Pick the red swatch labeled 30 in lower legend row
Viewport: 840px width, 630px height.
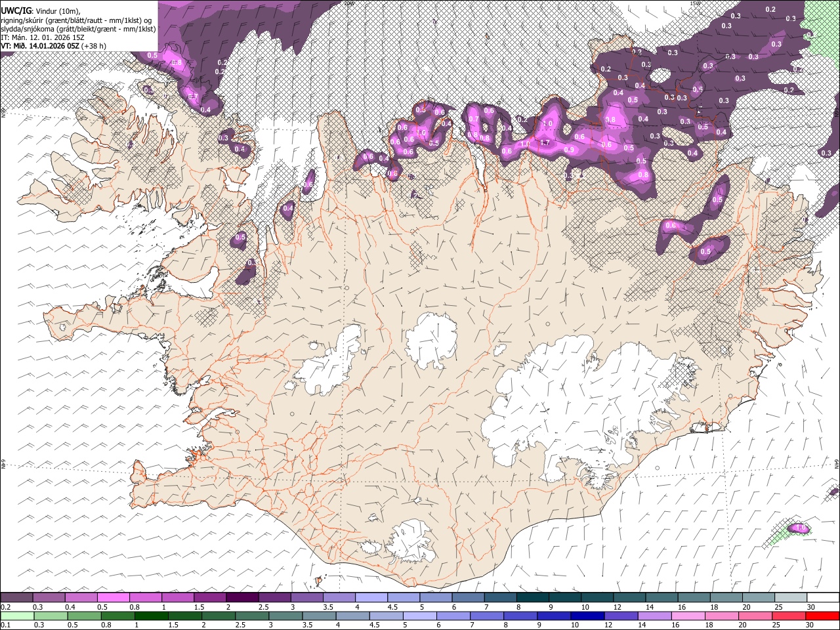tap(822, 616)
